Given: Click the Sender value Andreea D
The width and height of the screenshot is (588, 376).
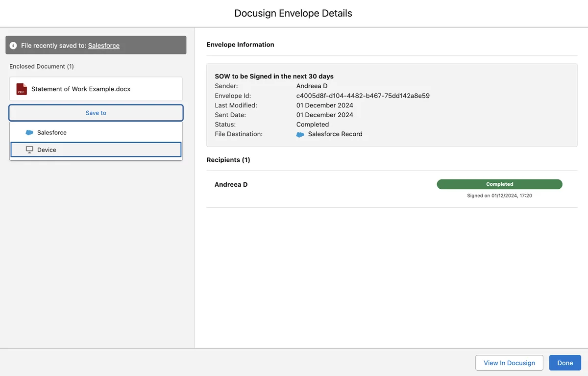Looking at the screenshot, I should click(312, 86).
